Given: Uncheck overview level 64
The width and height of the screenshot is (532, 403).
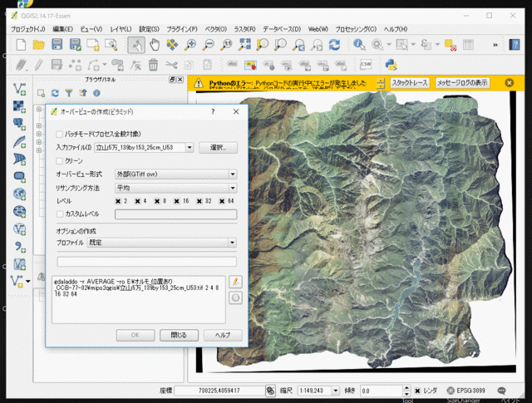Looking at the screenshot, I should tap(222, 201).
